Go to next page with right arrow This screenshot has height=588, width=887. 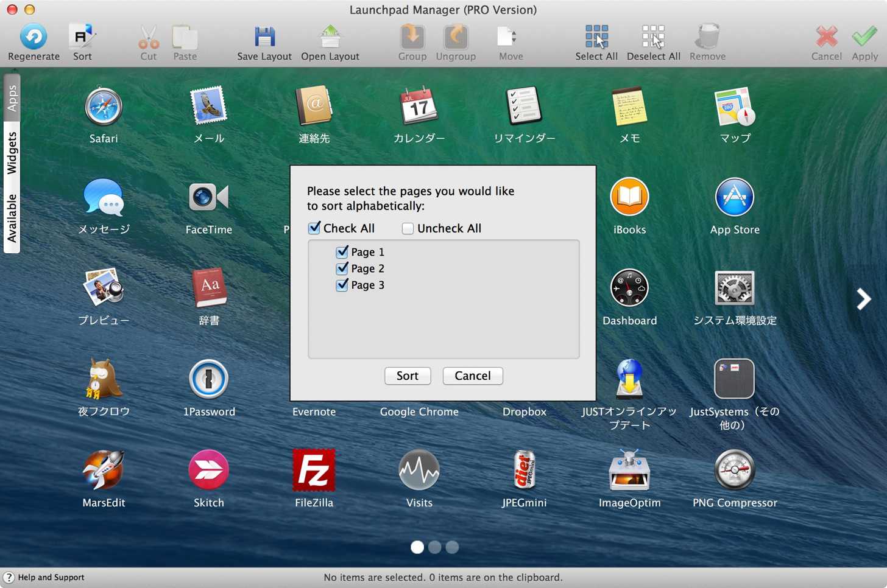863,299
